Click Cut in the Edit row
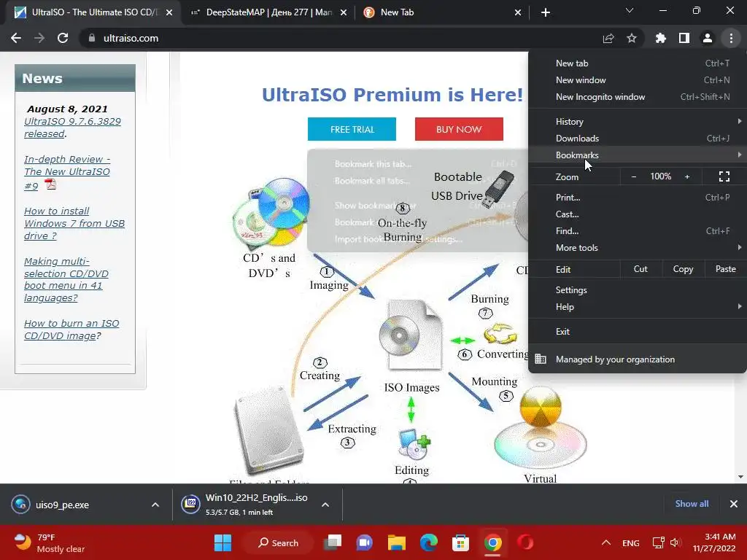Screen dimensions: 747x560 (x=640, y=269)
